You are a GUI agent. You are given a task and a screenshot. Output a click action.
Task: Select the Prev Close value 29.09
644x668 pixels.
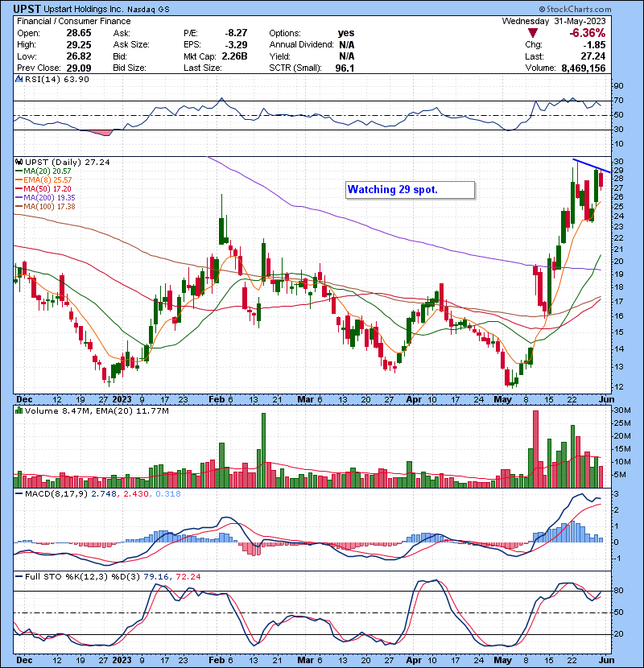[78, 68]
